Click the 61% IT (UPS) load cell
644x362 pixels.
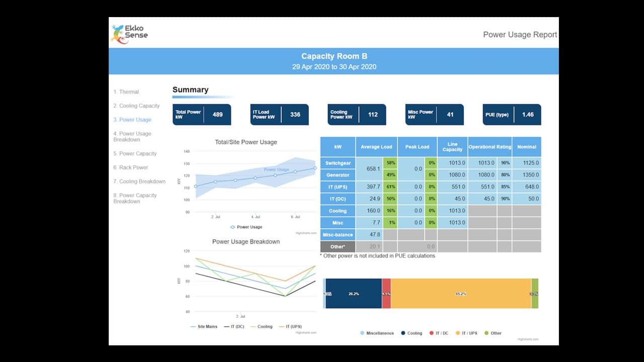click(390, 187)
